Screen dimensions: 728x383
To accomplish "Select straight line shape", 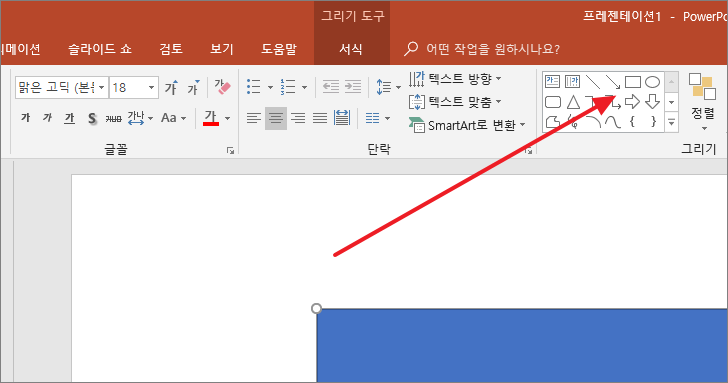I will point(593,82).
